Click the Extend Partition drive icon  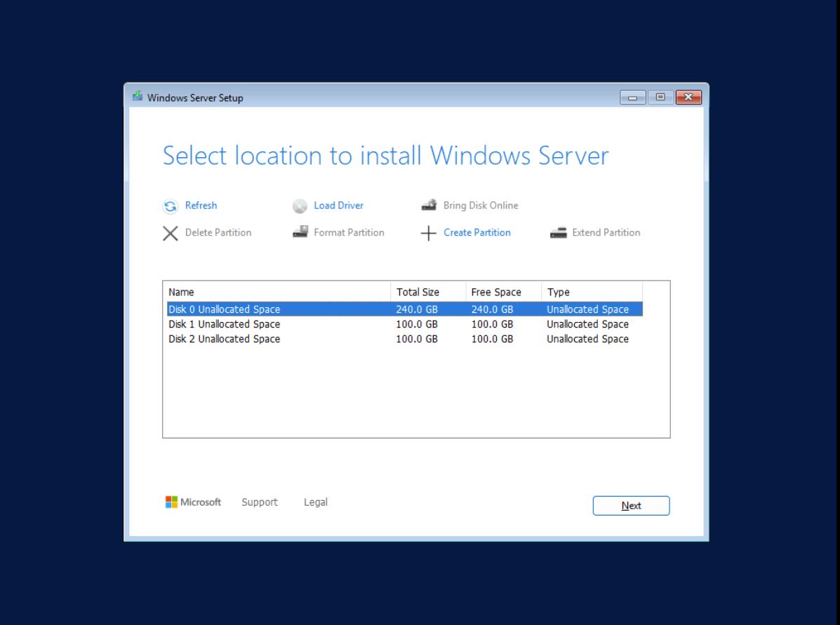558,233
